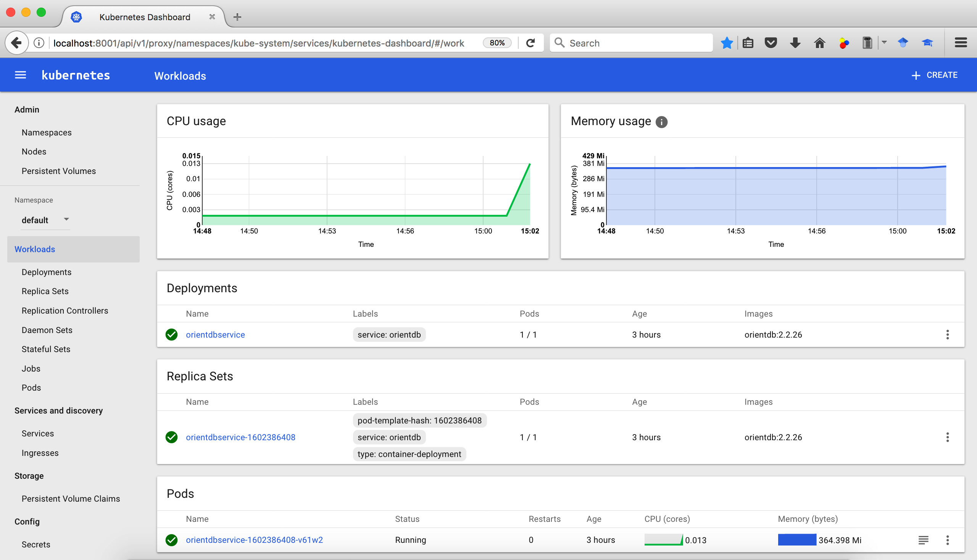Open actions menu for the pod row
977x560 pixels.
(947, 540)
